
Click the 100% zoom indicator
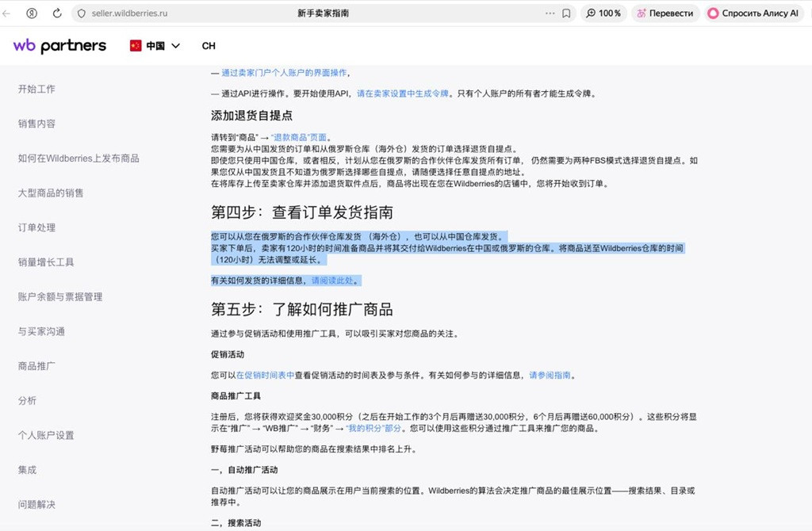[x=603, y=13]
